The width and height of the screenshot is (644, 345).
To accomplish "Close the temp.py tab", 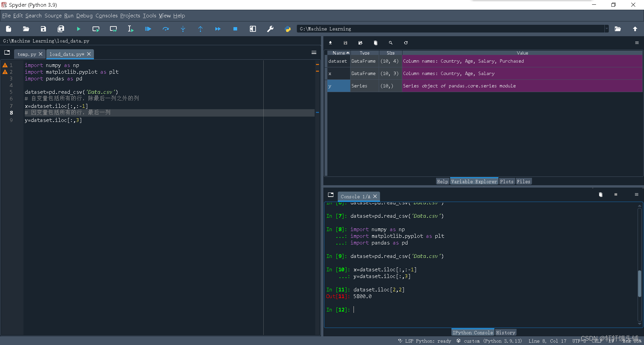I will coord(41,54).
